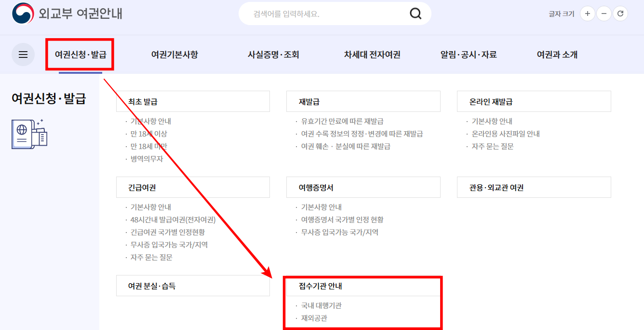Viewport: 644px width, 330px height.
Task: Open 48시간내 발급여권(전자여권) link
Action: [173, 220]
